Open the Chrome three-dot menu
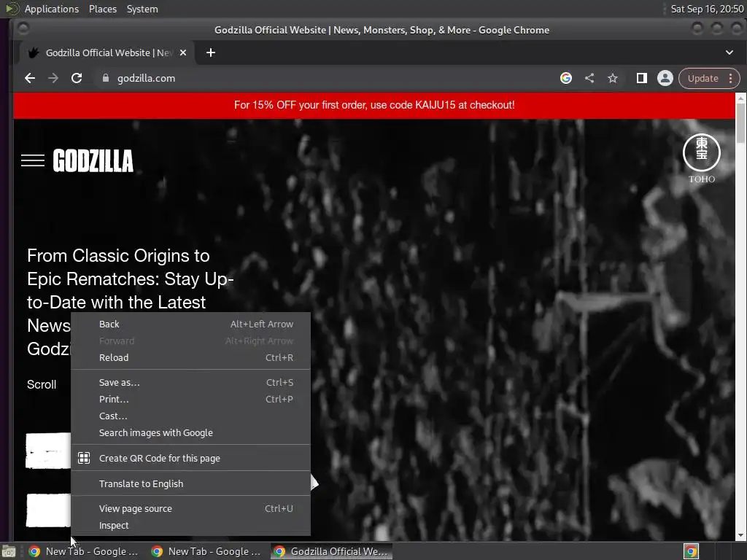The height and width of the screenshot is (560, 747). click(x=731, y=78)
